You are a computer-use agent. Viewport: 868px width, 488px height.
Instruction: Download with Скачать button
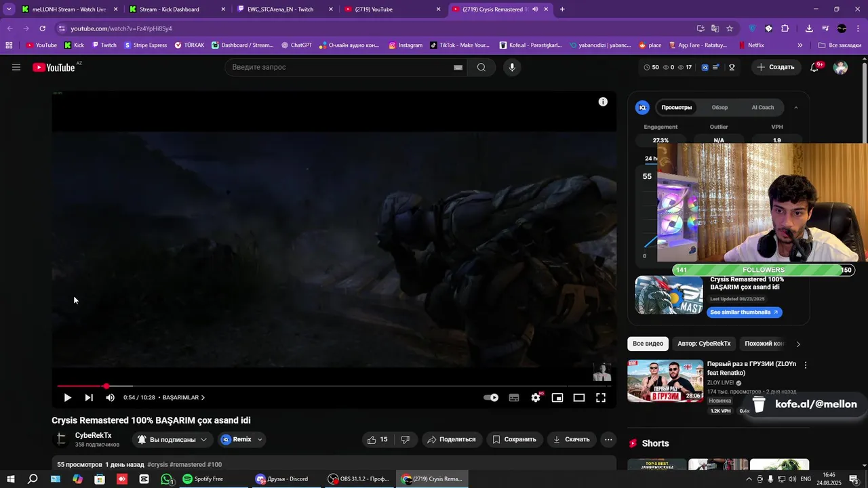(571, 439)
